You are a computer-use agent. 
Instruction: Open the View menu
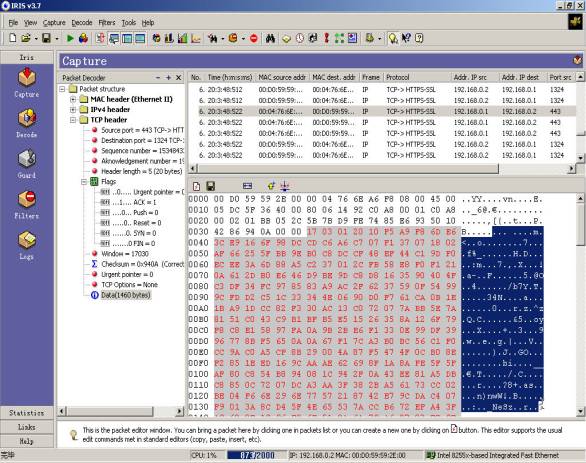click(31, 23)
